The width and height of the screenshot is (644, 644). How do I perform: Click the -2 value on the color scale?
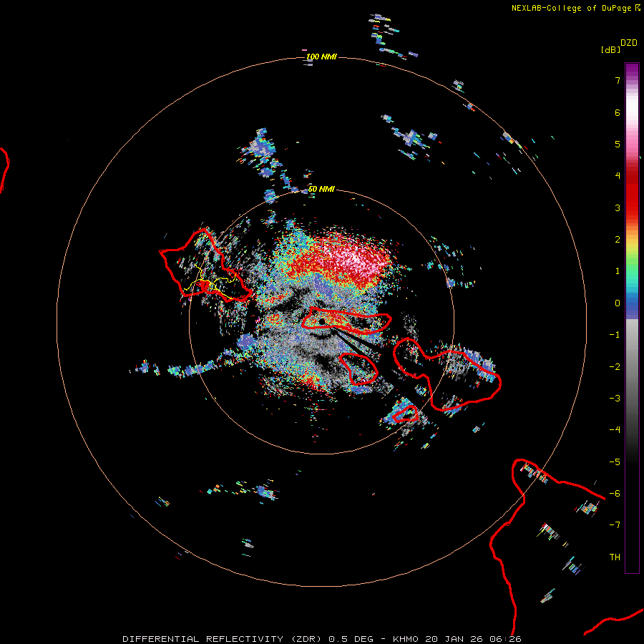point(615,367)
